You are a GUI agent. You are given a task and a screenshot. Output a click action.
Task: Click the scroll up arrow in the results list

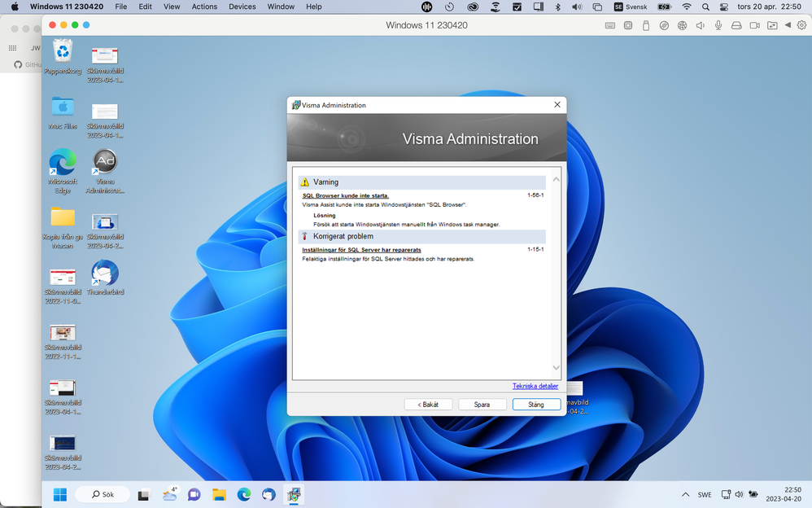click(x=557, y=179)
